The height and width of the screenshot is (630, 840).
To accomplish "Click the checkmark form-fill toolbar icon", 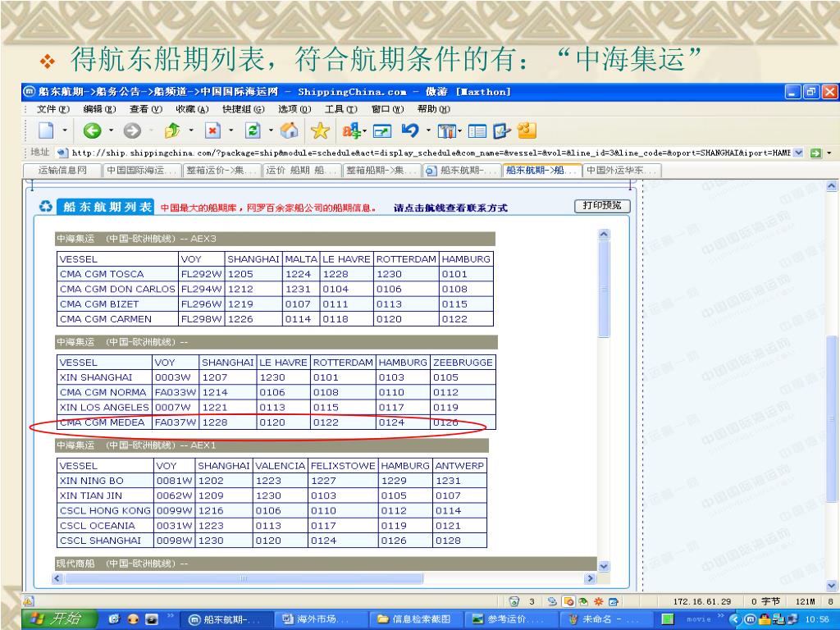I will coord(501,130).
